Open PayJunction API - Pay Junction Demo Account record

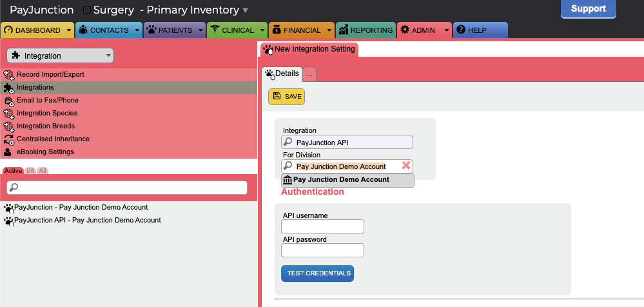click(88, 220)
